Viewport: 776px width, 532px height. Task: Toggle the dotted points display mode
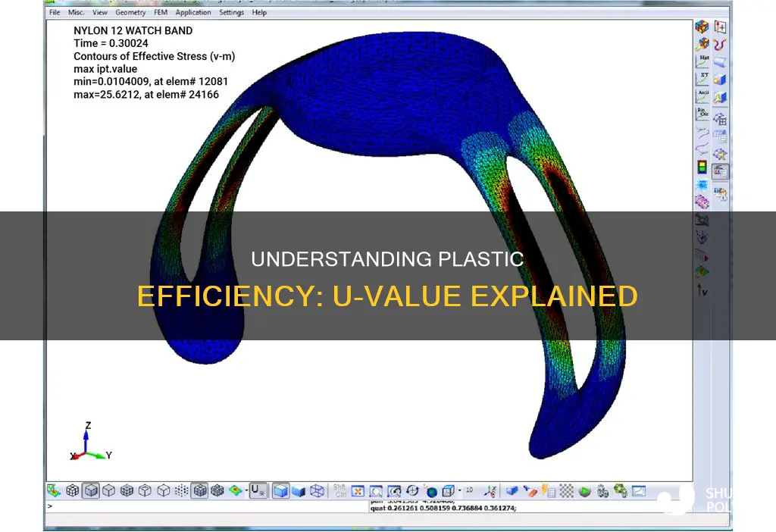coord(182,490)
